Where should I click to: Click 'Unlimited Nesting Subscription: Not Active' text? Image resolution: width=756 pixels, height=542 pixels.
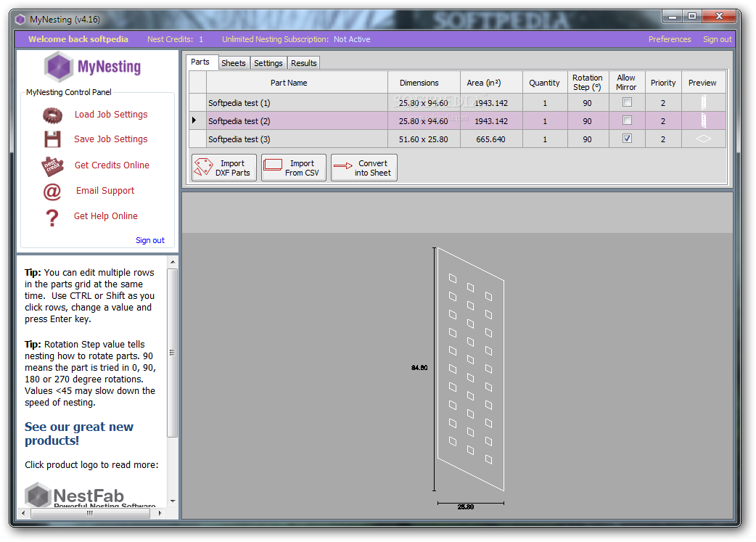pyautogui.click(x=296, y=39)
